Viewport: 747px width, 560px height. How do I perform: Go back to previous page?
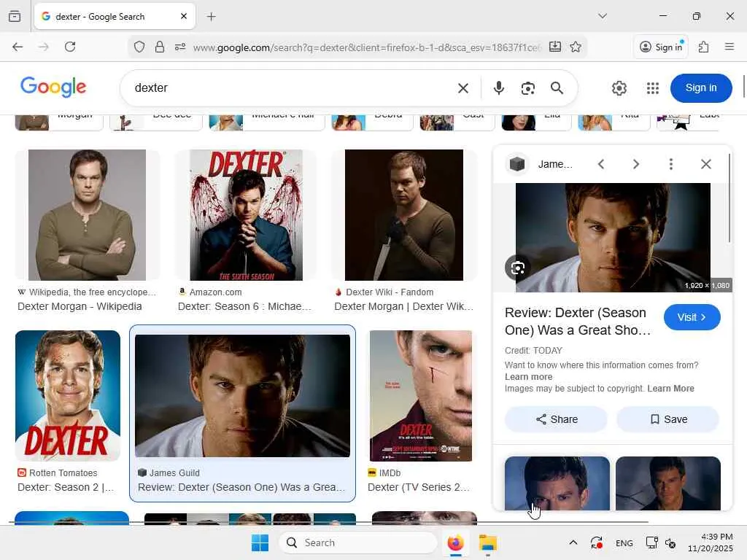18,47
